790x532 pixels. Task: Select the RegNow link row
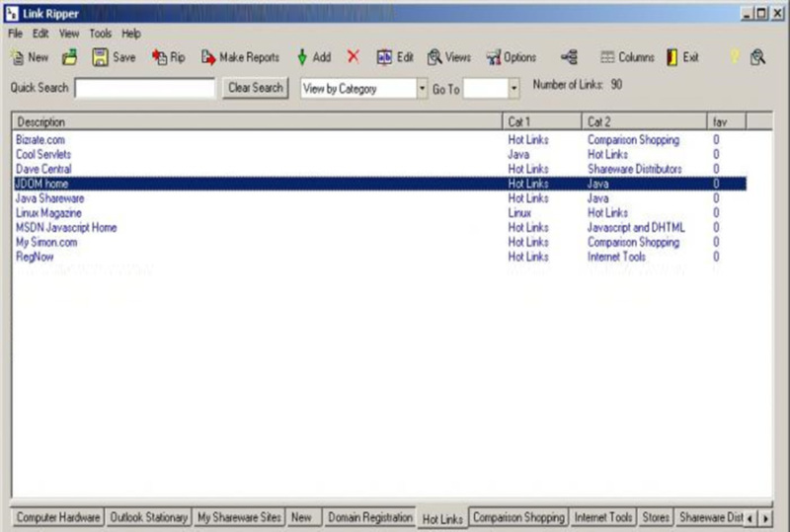click(380, 257)
